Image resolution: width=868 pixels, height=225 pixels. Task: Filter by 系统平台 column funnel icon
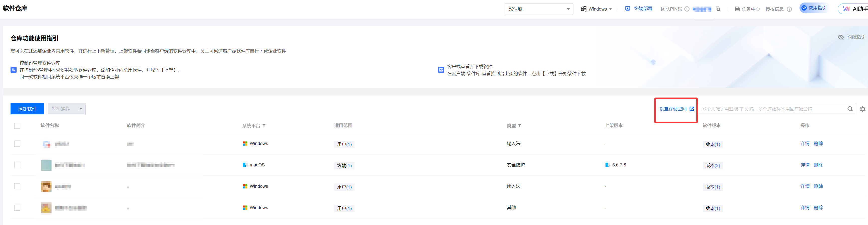264,125
